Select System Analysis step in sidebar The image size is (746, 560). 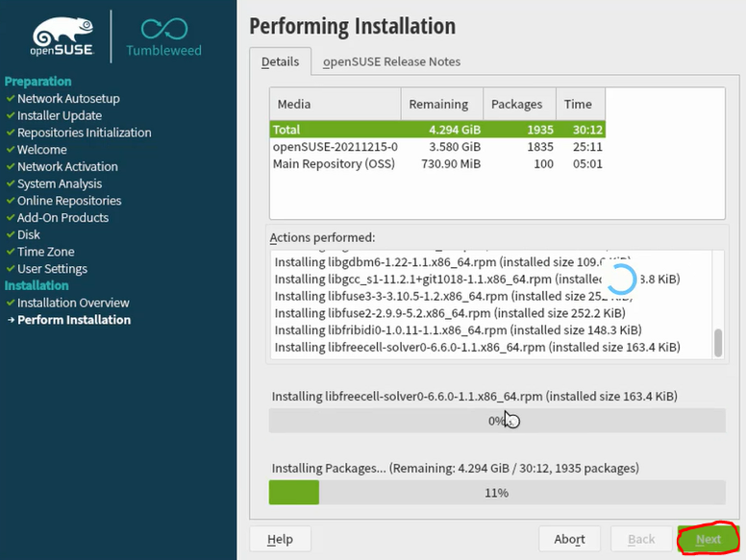coord(60,184)
